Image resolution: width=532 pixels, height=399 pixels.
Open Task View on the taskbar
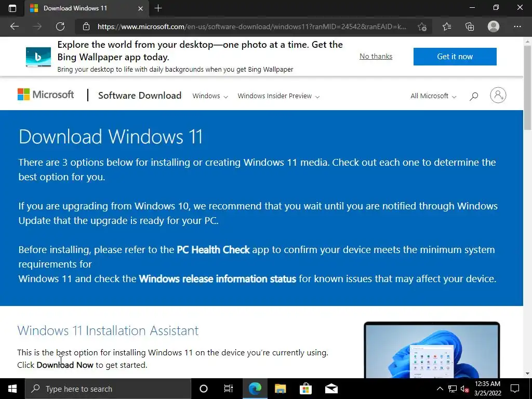coord(229,389)
